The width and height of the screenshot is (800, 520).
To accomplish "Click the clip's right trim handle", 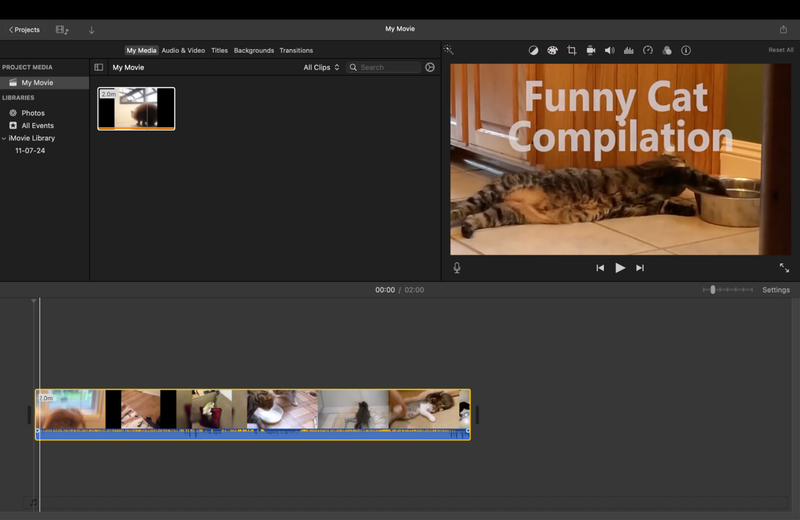I will (477, 415).
